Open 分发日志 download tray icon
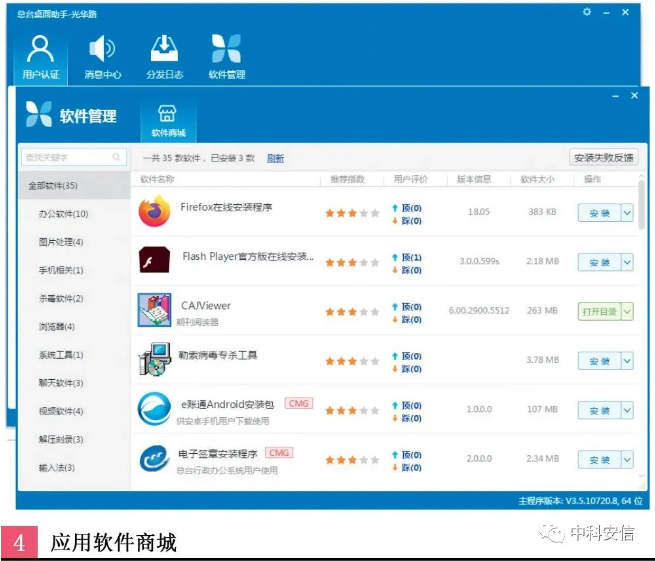 164,48
